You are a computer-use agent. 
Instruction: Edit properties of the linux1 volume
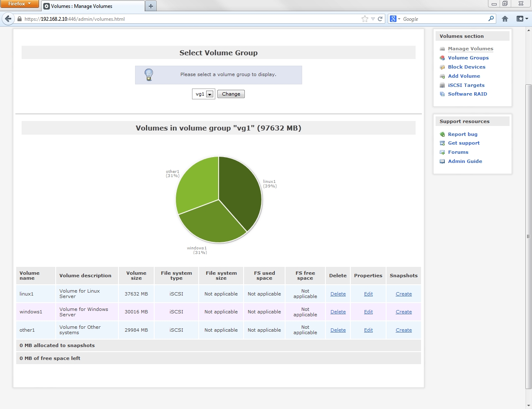click(x=368, y=294)
